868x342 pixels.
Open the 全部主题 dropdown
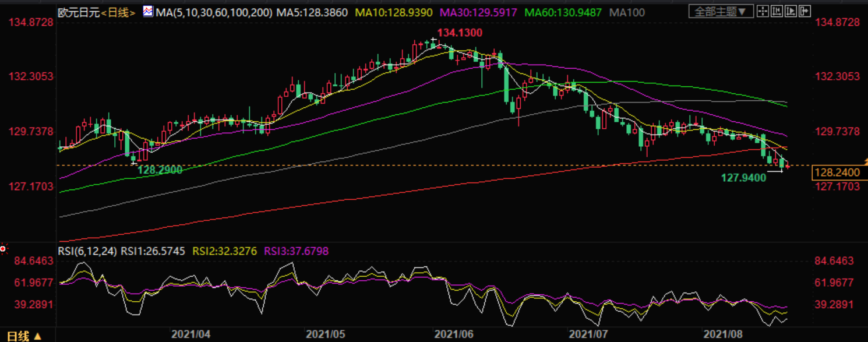pyautogui.click(x=720, y=11)
